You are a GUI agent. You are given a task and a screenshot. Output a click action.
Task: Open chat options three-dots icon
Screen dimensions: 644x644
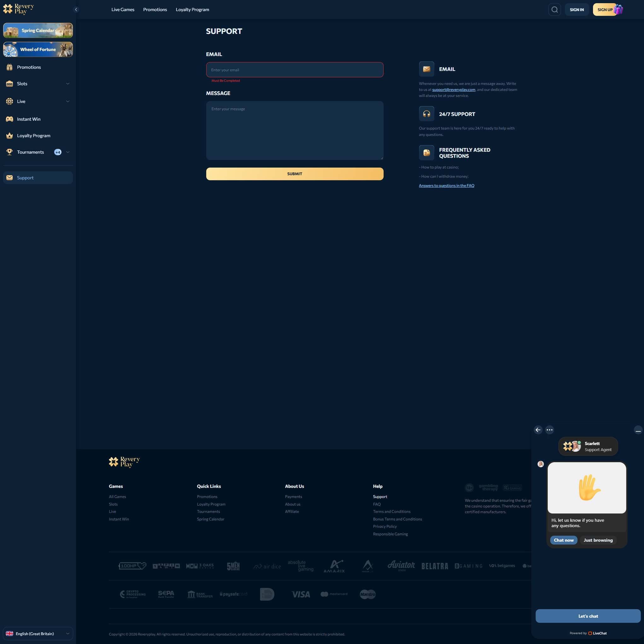point(549,430)
